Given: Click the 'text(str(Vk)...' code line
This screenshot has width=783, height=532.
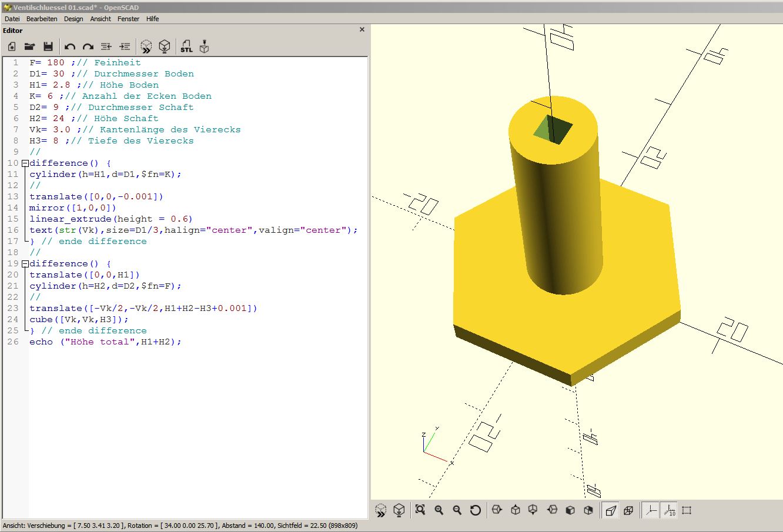Looking at the screenshot, I should point(194,230).
